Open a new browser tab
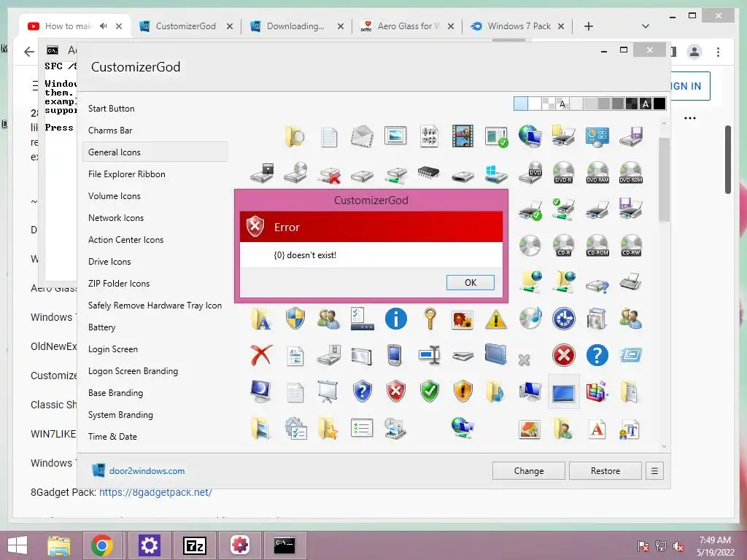 pos(589,26)
